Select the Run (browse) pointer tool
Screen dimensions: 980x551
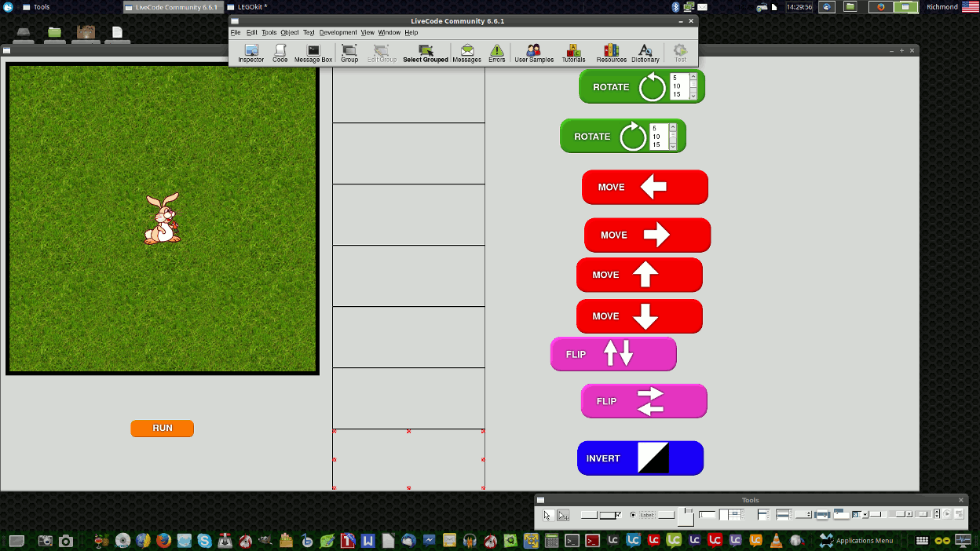[547, 515]
